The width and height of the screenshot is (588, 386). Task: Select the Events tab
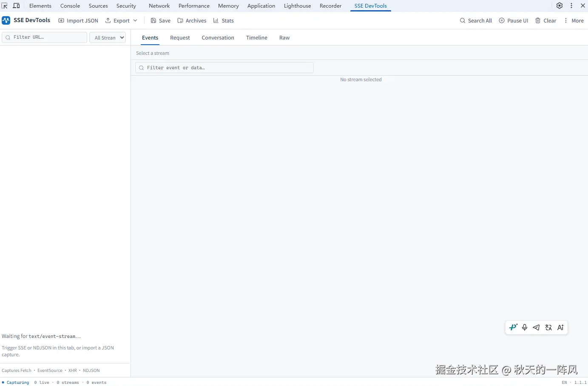[x=150, y=38]
